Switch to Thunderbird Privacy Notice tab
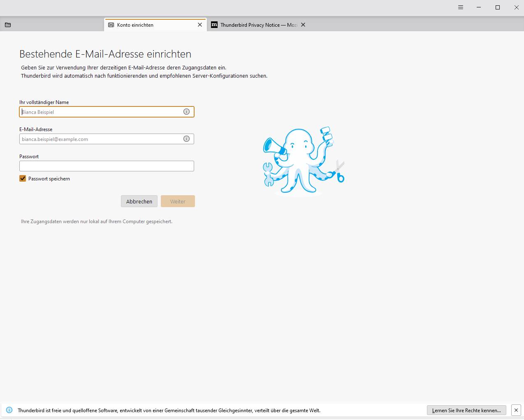The image size is (524, 420). coord(258,25)
